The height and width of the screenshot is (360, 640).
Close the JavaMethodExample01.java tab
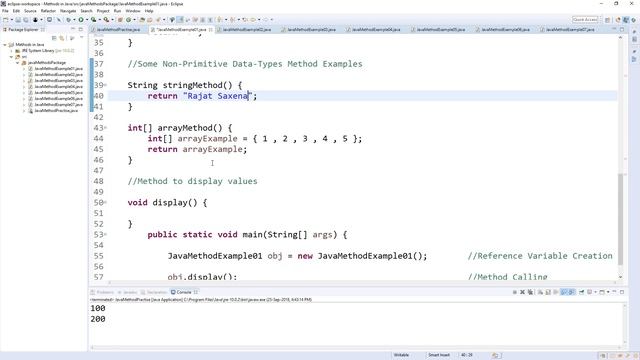pos(211,29)
